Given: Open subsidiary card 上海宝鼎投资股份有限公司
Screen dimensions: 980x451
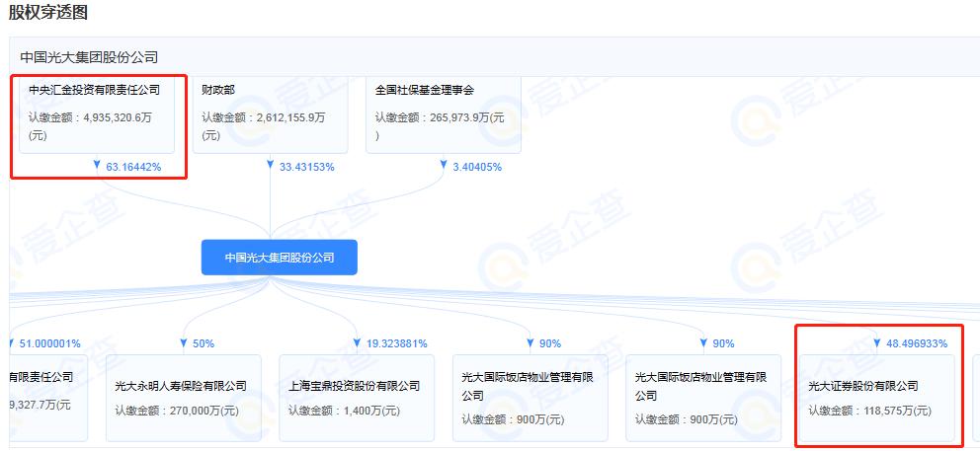Looking at the screenshot, I should coord(357,398).
